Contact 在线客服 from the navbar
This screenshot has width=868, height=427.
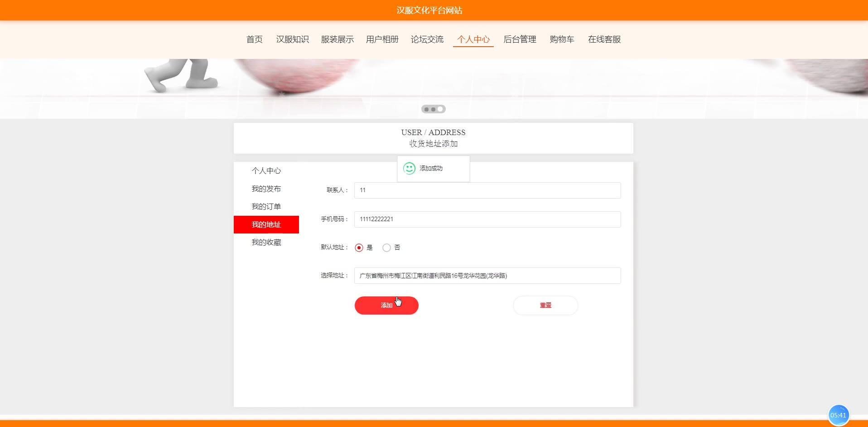604,39
